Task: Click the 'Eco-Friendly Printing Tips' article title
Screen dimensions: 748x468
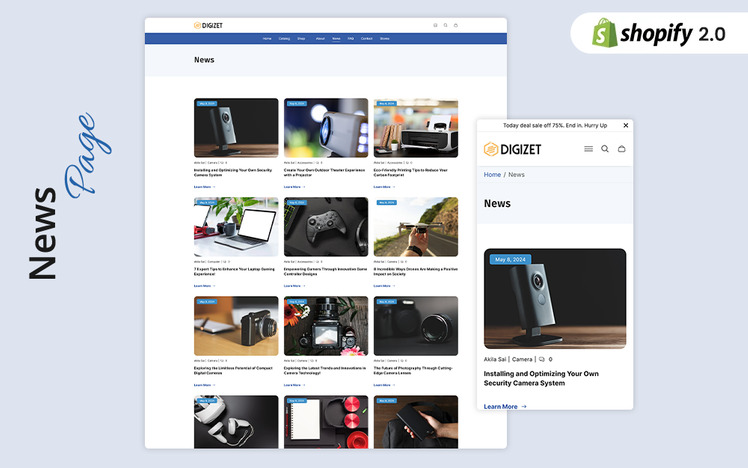Action: point(411,172)
